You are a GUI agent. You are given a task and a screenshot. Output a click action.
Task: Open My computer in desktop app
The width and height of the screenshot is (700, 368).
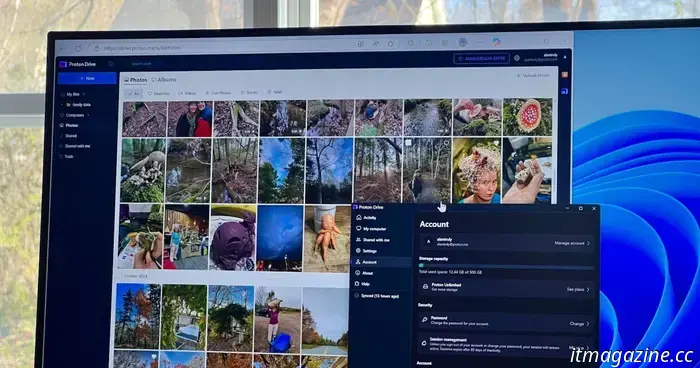coord(371,229)
